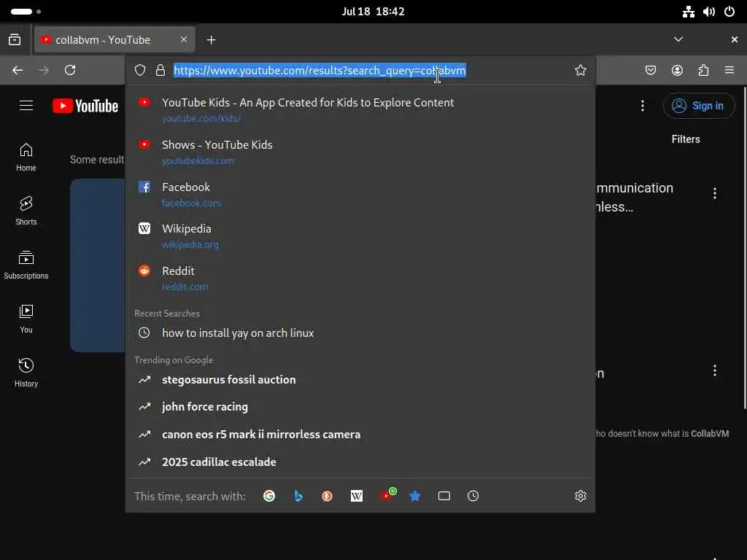Open options for the second video result
This screenshot has height=560, width=747.
(715, 370)
